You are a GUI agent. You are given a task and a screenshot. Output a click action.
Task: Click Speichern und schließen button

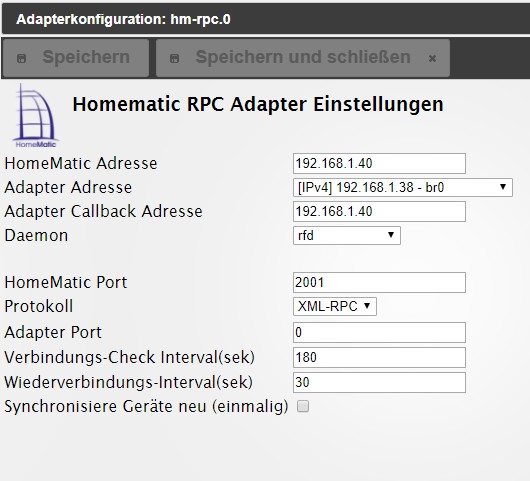coord(303,57)
